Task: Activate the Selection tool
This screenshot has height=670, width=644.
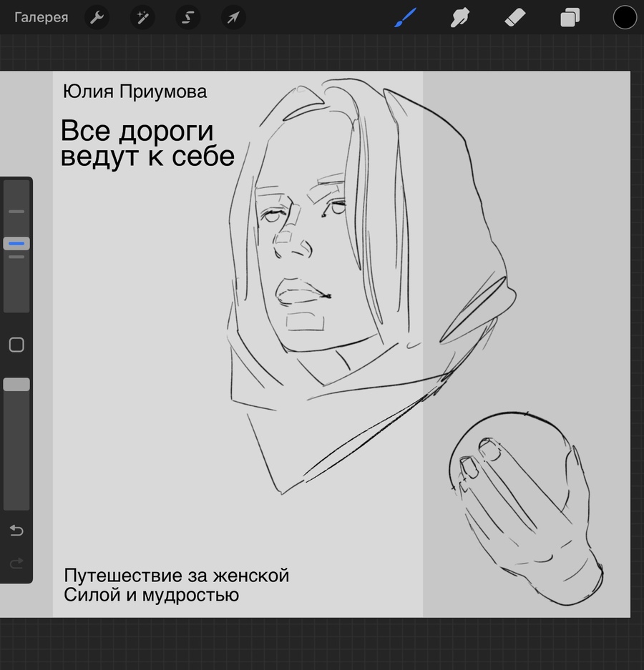Action: (x=187, y=18)
